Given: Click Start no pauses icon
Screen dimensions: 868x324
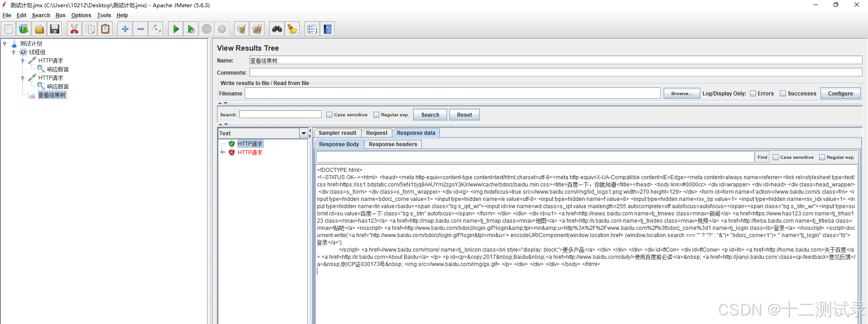Looking at the screenshot, I should tap(191, 29).
